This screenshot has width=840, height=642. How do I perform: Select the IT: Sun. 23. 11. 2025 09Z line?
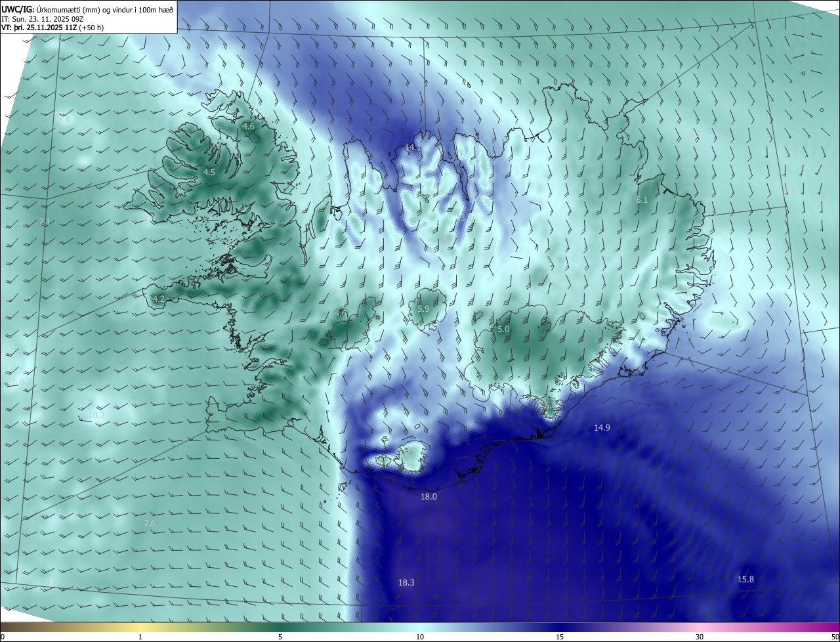43,18
